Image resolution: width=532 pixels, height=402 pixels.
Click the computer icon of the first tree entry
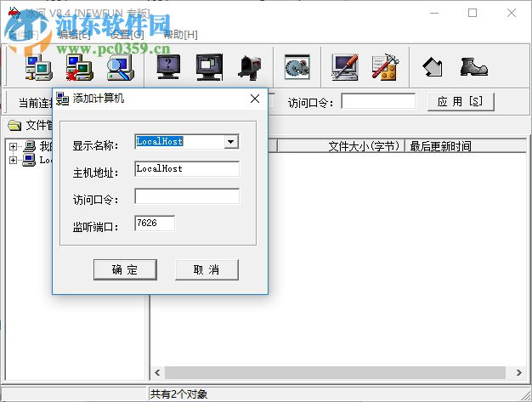(30, 146)
